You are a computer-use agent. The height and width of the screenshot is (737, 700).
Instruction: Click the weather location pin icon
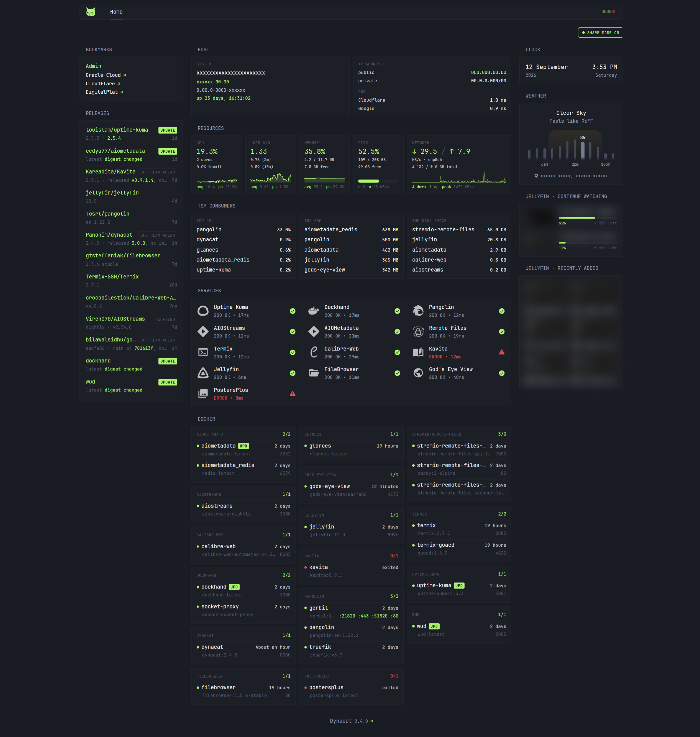(536, 176)
